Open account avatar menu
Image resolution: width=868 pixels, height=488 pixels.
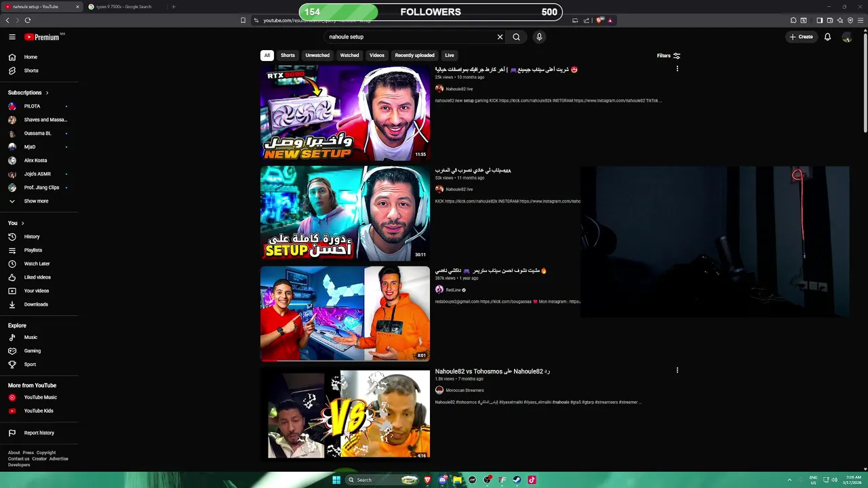(x=847, y=37)
